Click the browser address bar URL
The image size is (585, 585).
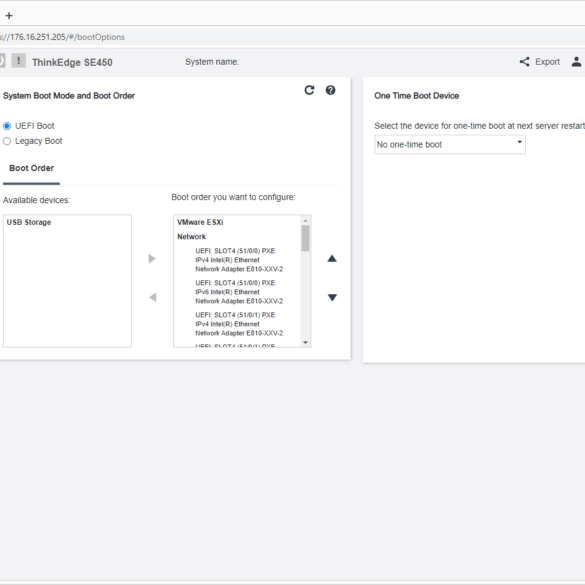coord(62,37)
